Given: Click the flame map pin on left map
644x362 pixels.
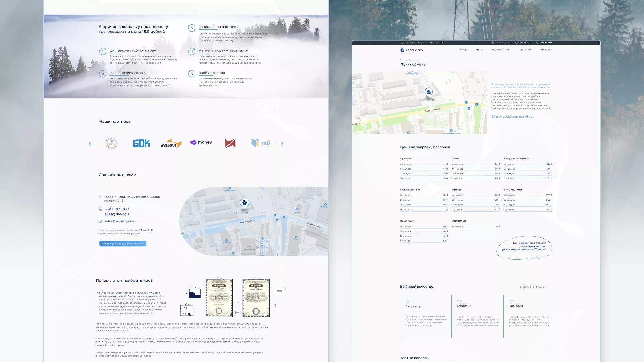Looking at the screenshot, I should pos(244,202).
